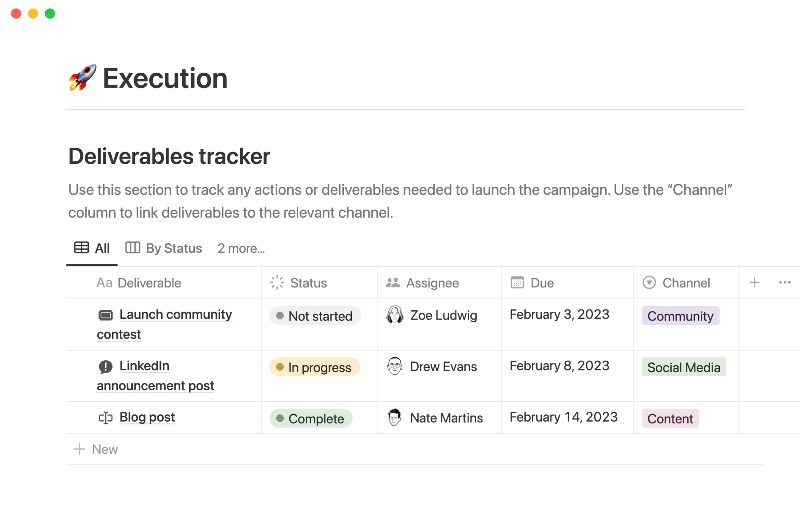This screenshot has height=508, width=812.
Task: Open the Not started status dropdown
Action: [x=315, y=316]
